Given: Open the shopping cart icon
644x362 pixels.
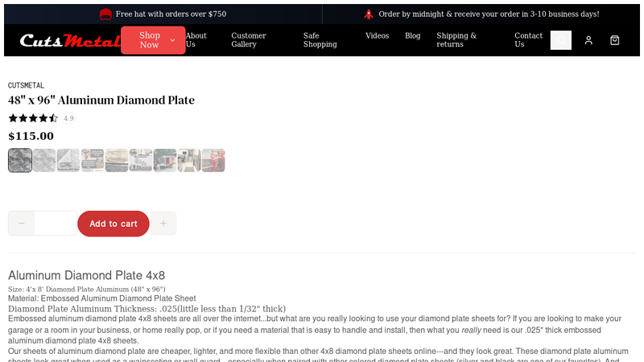Looking at the screenshot, I should [x=614, y=40].
